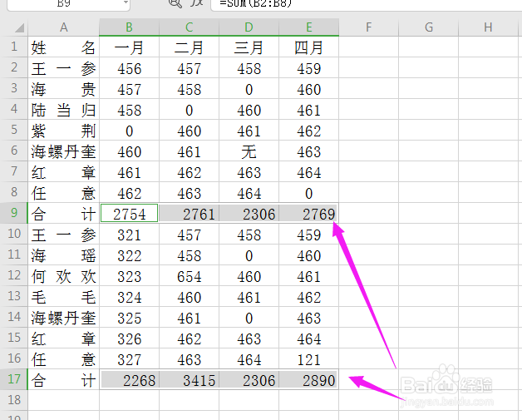Select column D header
Screen dimensions: 522x420
pos(249,27)
